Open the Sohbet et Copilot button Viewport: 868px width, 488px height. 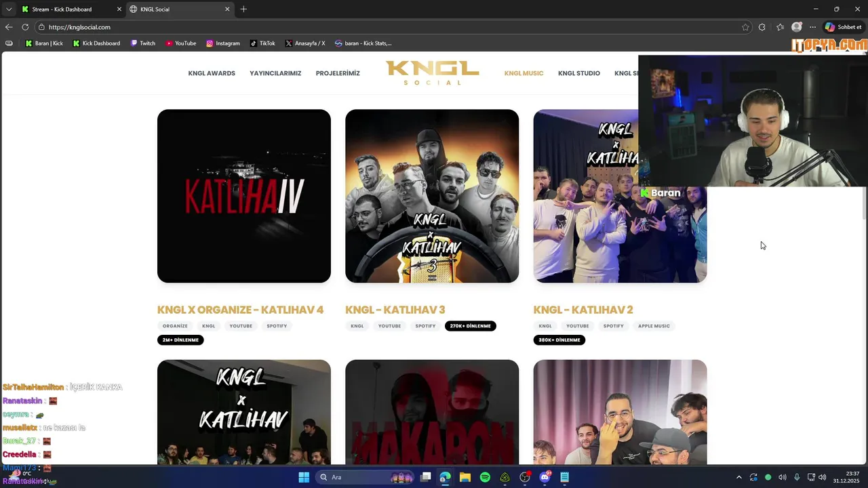844,27
